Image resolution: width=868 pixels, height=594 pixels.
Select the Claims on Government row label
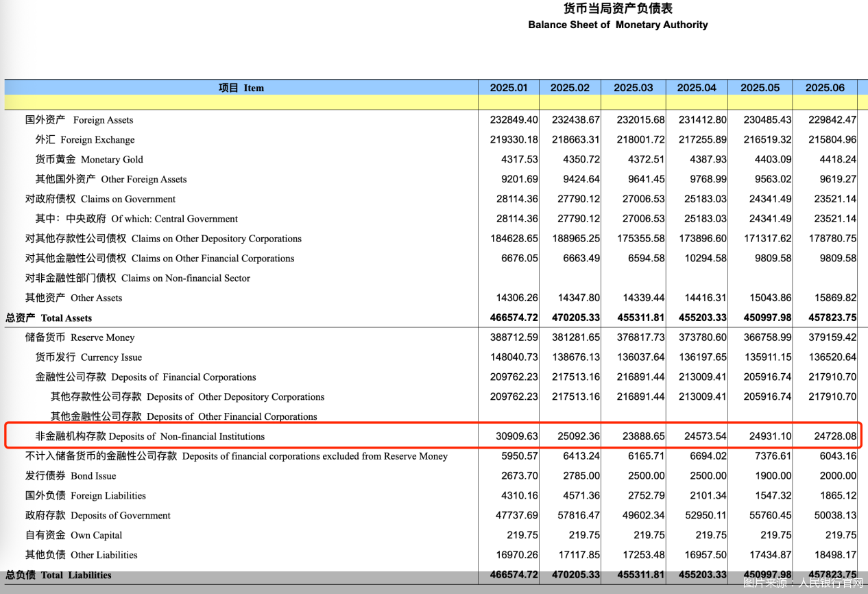(100, 200)
